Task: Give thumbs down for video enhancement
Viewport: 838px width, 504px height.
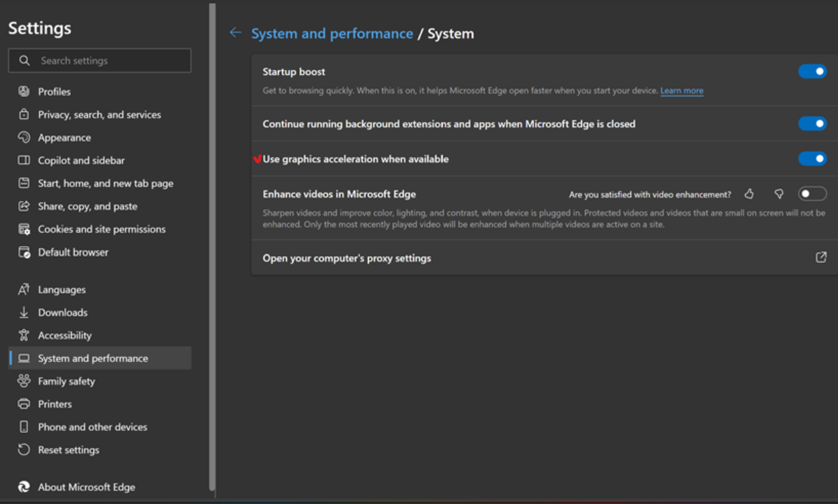Action: (x=779, y=194)
